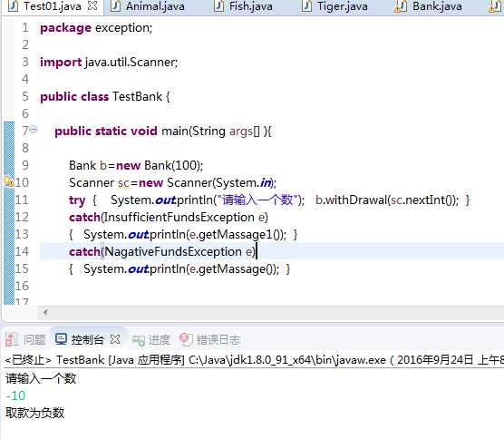Open the 进度 (Progress) view tab

pos(151,339)
